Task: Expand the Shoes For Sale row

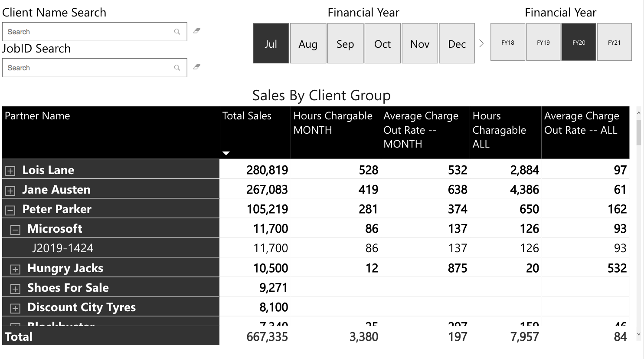Action: tap(15, 289)
